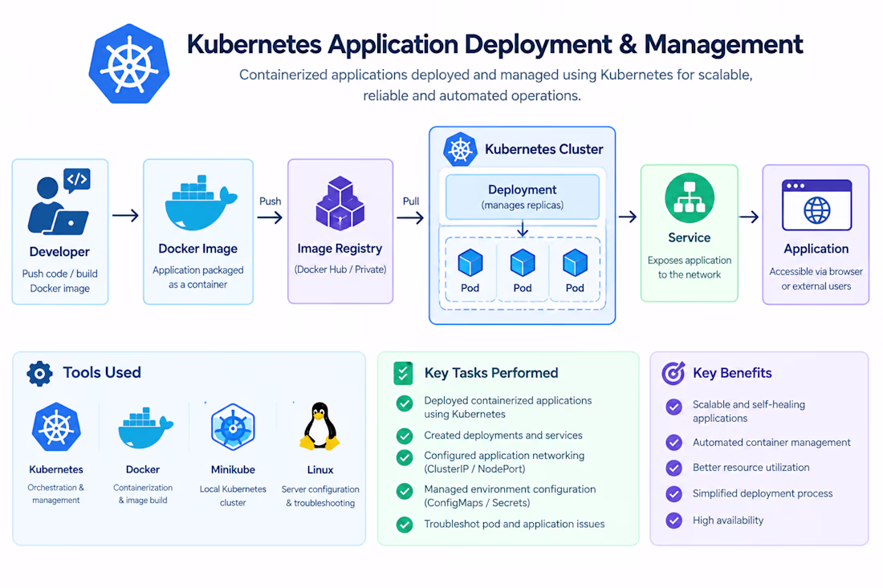Click the text Accessible via browser or external users

tap(816, 278)
